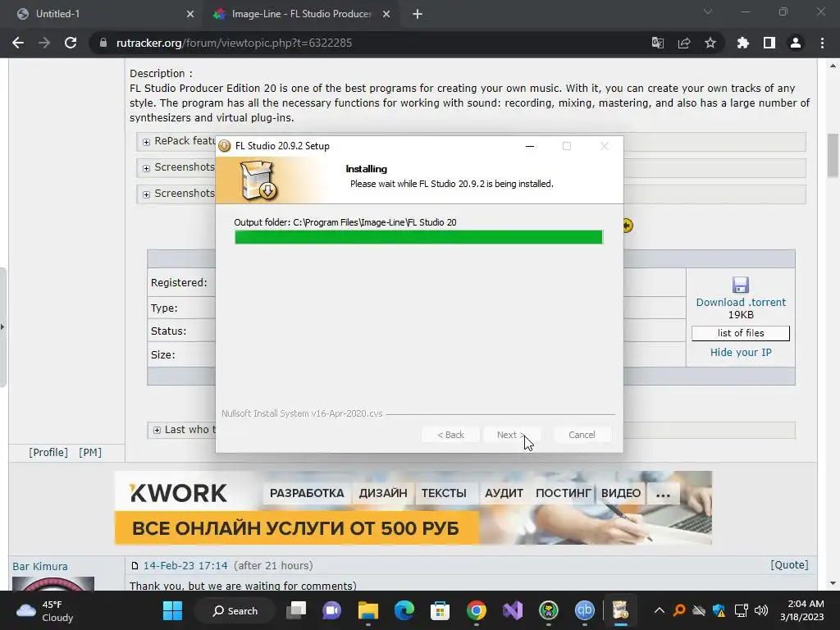Close the Image-Line FL Studio tab

point(386,15)
